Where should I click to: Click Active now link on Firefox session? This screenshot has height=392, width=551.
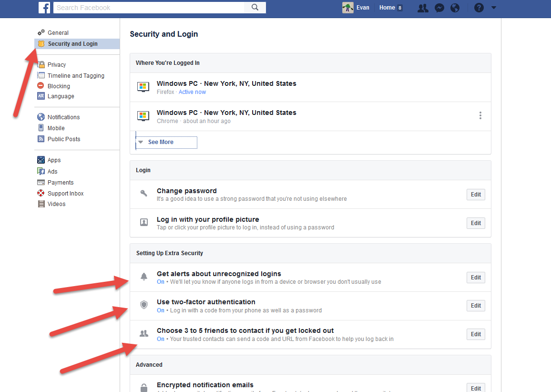tap(192, 92)
